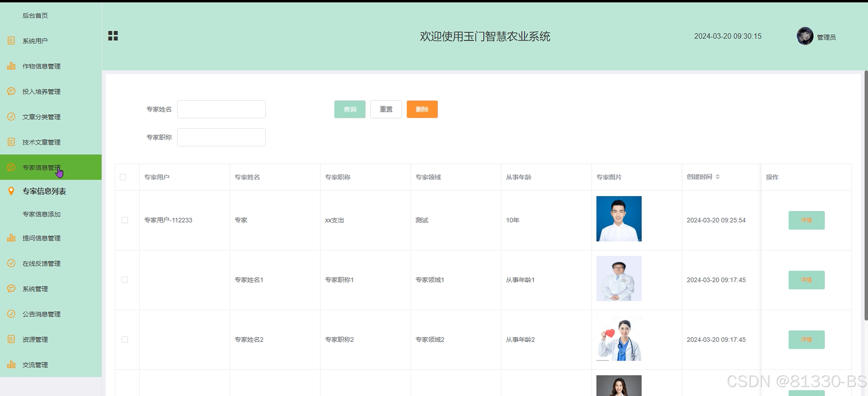
Task: Open 专家信息添加 submenu item
Action: (x=41, y=214)
